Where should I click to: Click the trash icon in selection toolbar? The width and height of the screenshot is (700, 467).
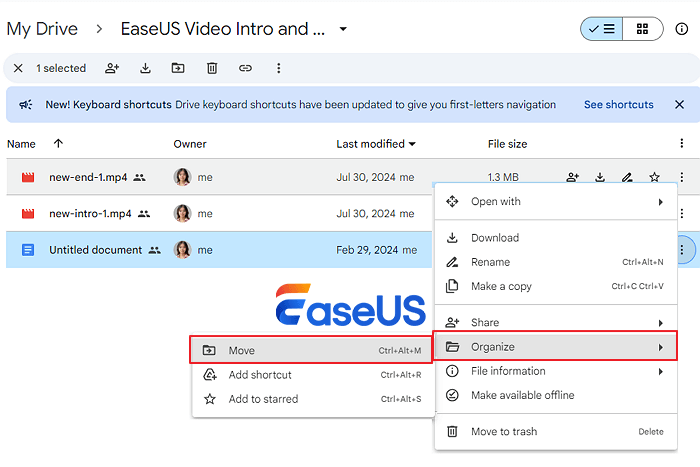[212, 68]
